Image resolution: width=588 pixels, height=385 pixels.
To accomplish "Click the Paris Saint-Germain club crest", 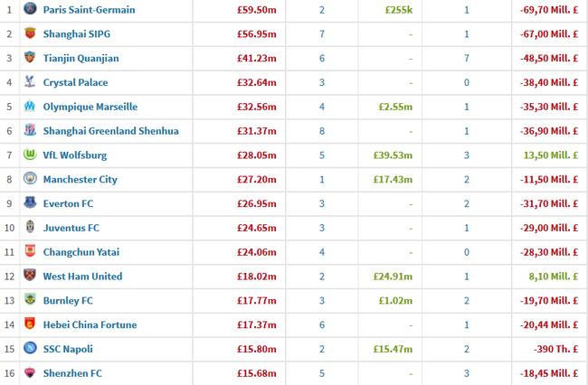I will 28,9.
